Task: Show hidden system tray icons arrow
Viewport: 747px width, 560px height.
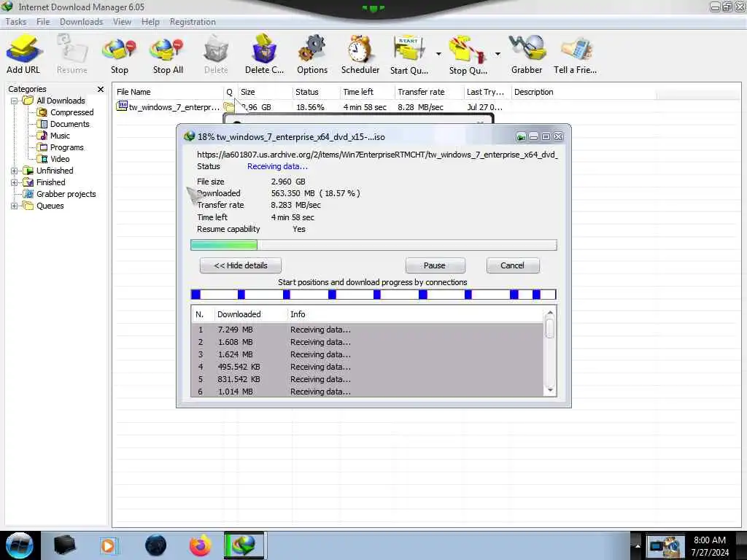Action: 638,545
